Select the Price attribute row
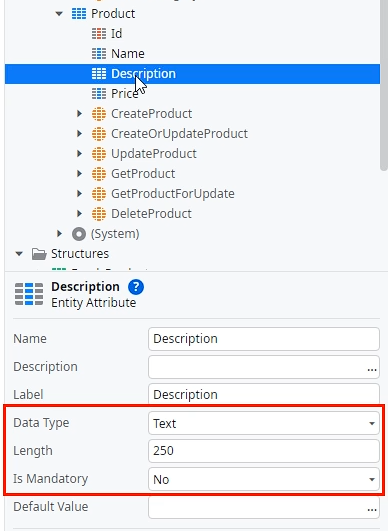 point(192,94)
